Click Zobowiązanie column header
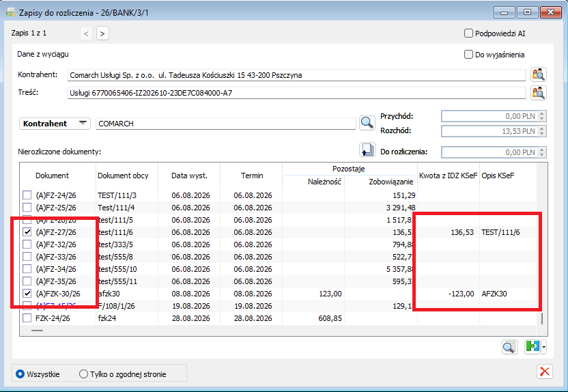The width and height of the screenshot is (568, 392). [391, 182]
